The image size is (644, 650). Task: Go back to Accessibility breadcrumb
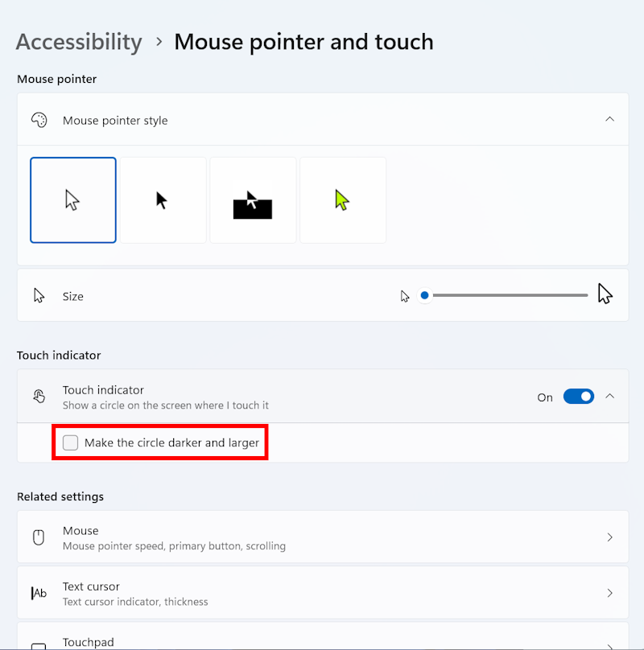click(79, 42)
